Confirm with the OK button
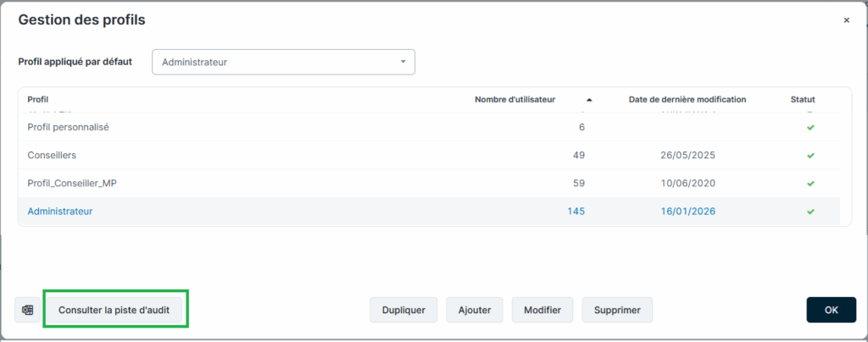Screen dimensions: 868x342 click(x=831, y=310)
